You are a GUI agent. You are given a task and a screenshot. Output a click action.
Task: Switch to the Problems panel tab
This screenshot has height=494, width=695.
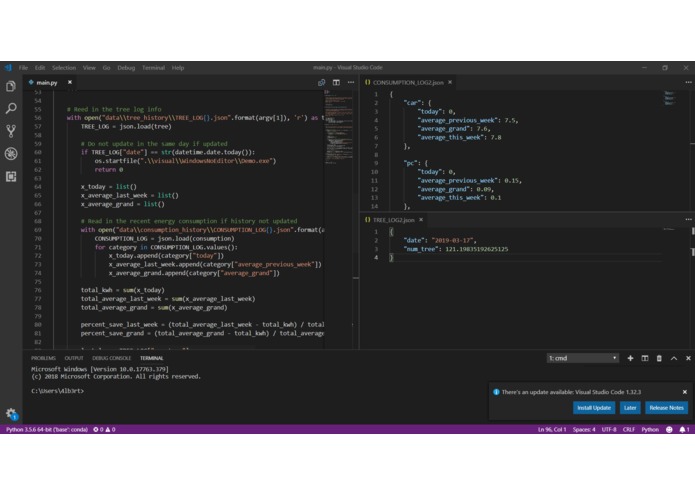point(43,358)
